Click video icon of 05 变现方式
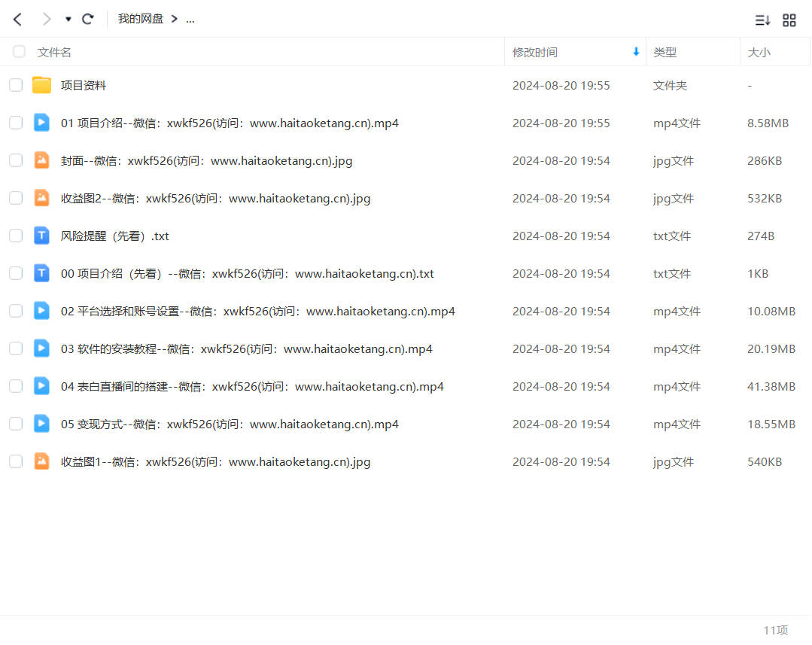The height and width of the screenshot is (645, 812). point(41,424)
